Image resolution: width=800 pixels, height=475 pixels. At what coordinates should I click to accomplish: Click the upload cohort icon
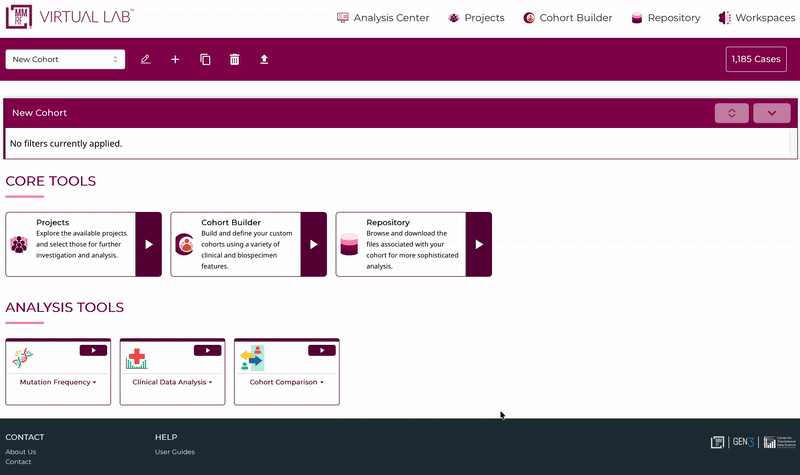click(264, 60)
